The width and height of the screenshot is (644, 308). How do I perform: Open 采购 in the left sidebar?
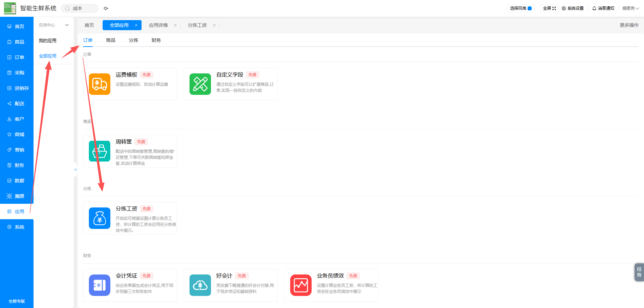[17, 73]
